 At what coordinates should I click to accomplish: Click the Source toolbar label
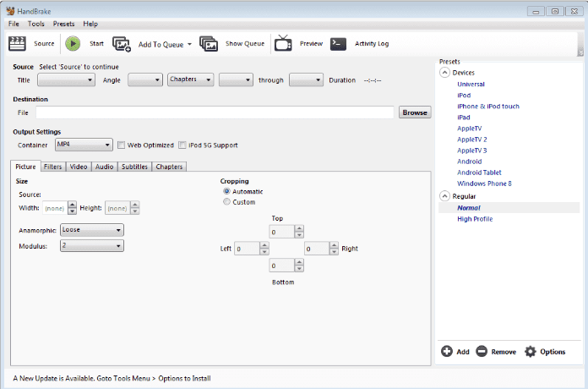pyautogui.click(x=44, y=44)
